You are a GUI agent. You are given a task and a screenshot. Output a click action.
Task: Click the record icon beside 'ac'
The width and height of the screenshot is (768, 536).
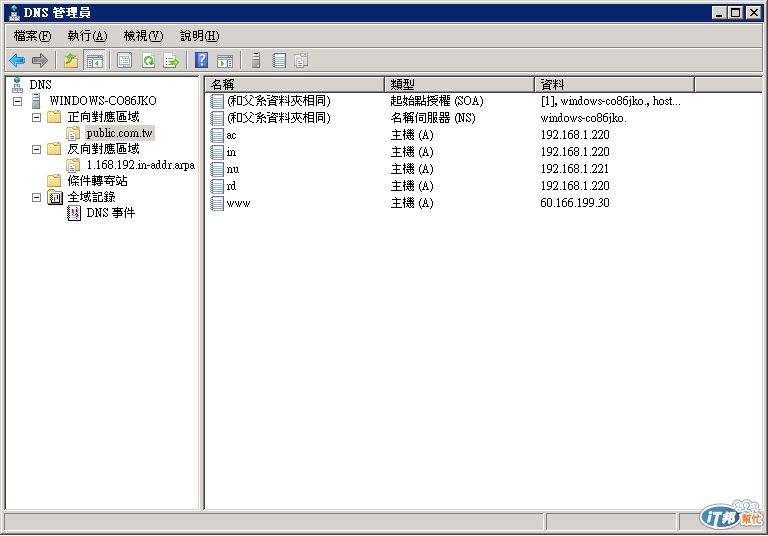217,135
